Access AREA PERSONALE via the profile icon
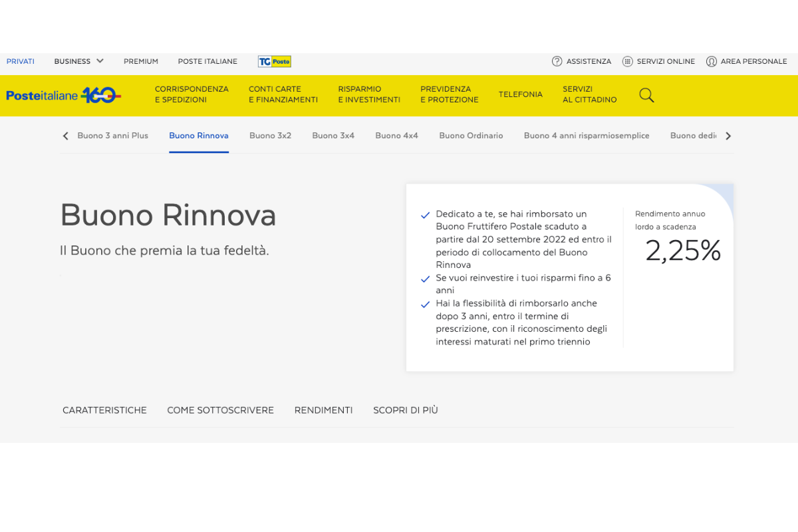The image size is (798, 532). [x=712, y=61]
